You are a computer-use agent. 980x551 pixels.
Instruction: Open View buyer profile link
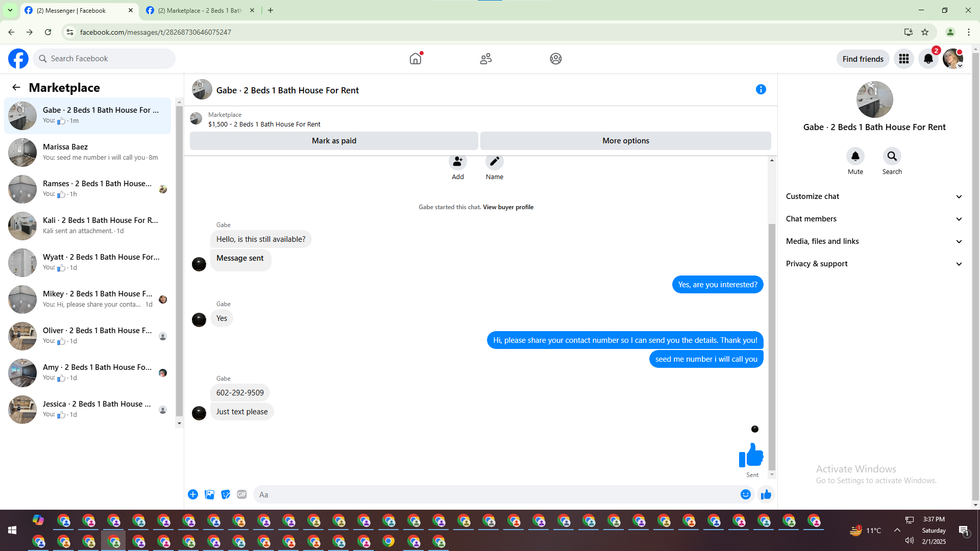(508, 207)
